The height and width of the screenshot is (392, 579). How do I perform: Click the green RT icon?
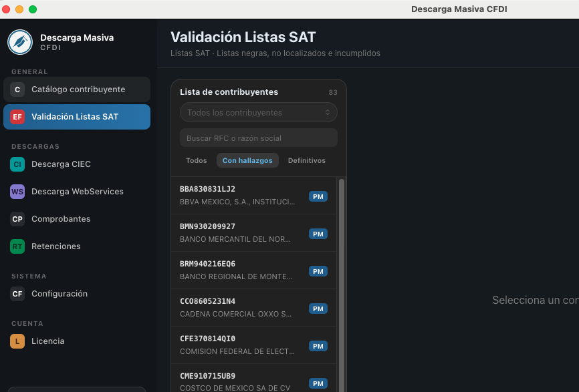[17, 246]
